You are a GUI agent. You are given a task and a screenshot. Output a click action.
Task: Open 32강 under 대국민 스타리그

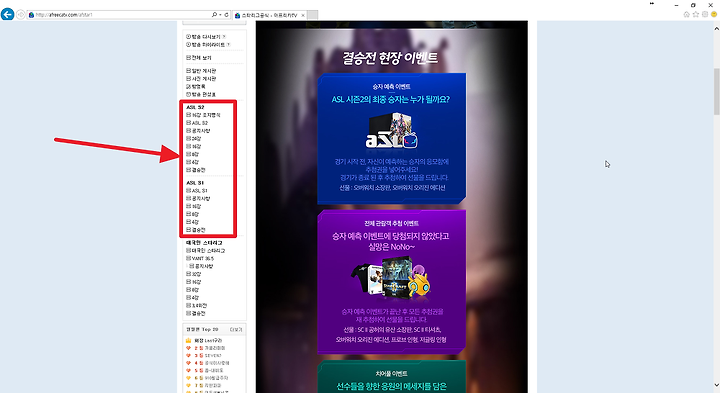click(193, 274)
